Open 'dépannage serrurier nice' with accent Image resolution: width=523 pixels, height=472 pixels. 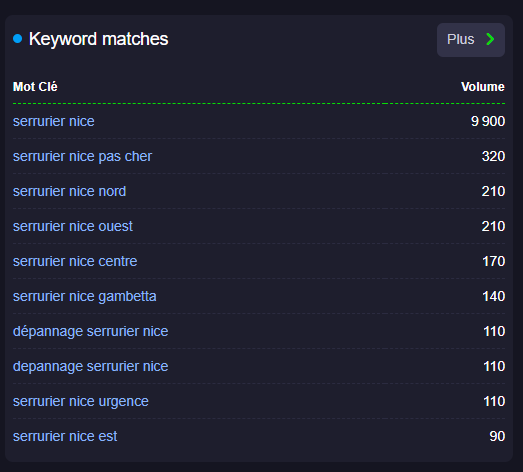[90, 332]
